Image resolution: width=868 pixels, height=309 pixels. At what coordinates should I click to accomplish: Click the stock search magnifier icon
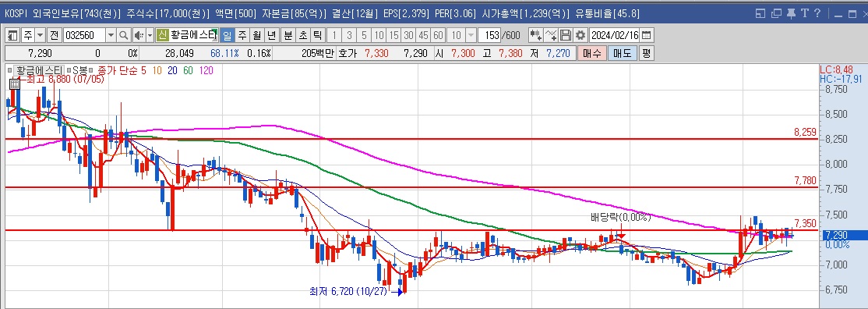click(124, 36)
